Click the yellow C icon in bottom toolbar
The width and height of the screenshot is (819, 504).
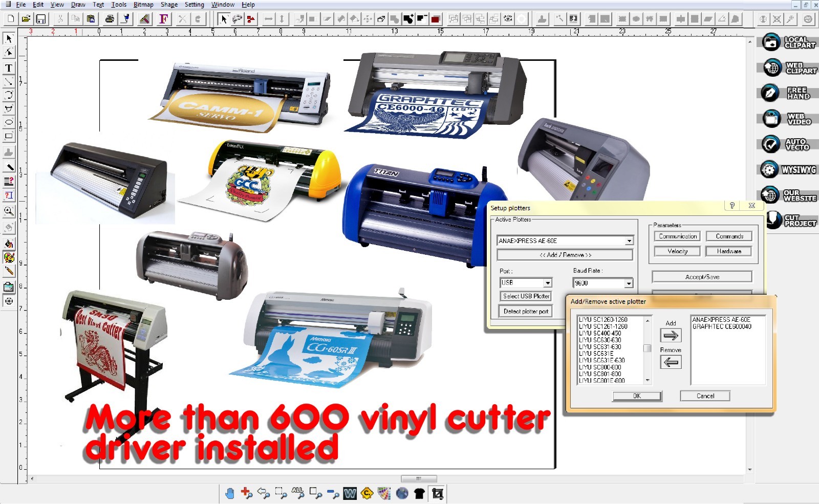click(367, 493)
